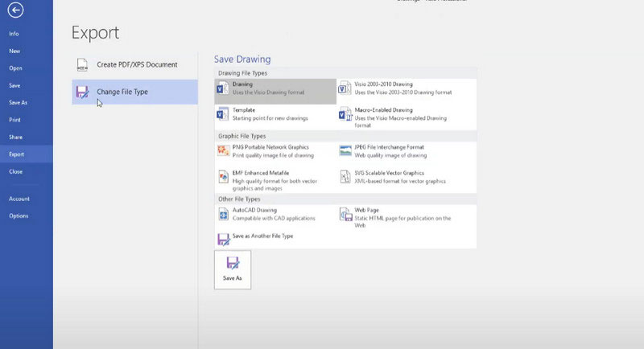Open the Info page
Screen dimensions: 644x349
[14, 34]
